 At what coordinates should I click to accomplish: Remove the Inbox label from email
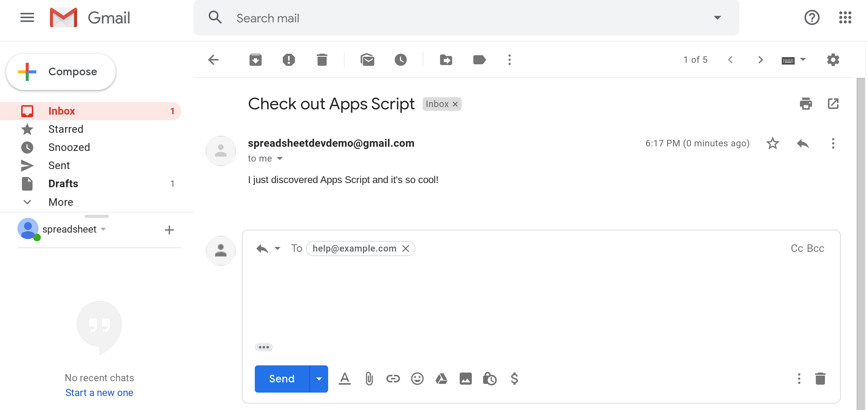click(456, 104)
